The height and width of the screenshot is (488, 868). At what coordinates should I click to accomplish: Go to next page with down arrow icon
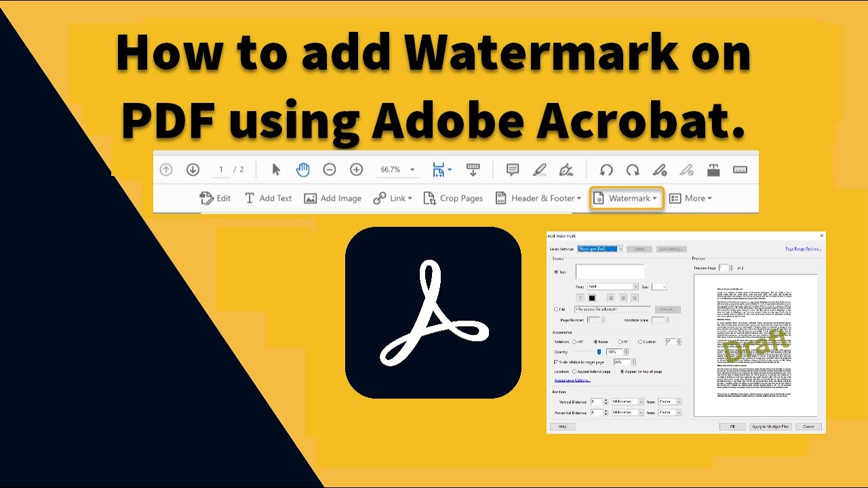click(193, 169)
